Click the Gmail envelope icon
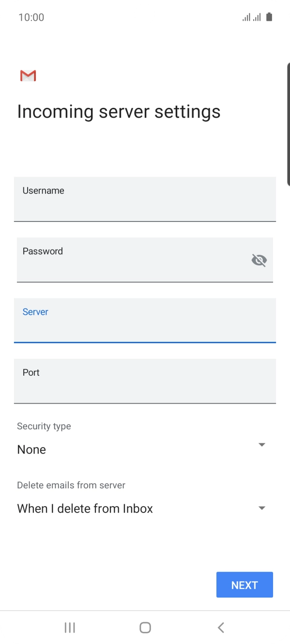290x644 pixels. [x=28, y=75]
